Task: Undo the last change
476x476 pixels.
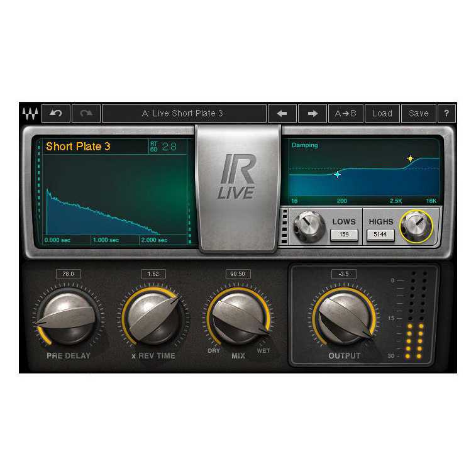Action: tap(56, 114)
